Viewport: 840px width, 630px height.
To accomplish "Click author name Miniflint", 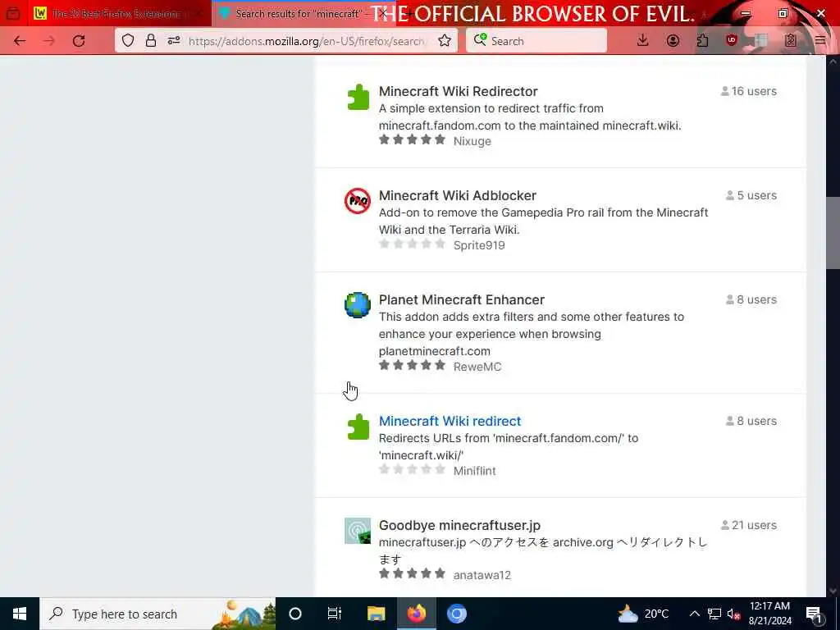I will [475, 471].
